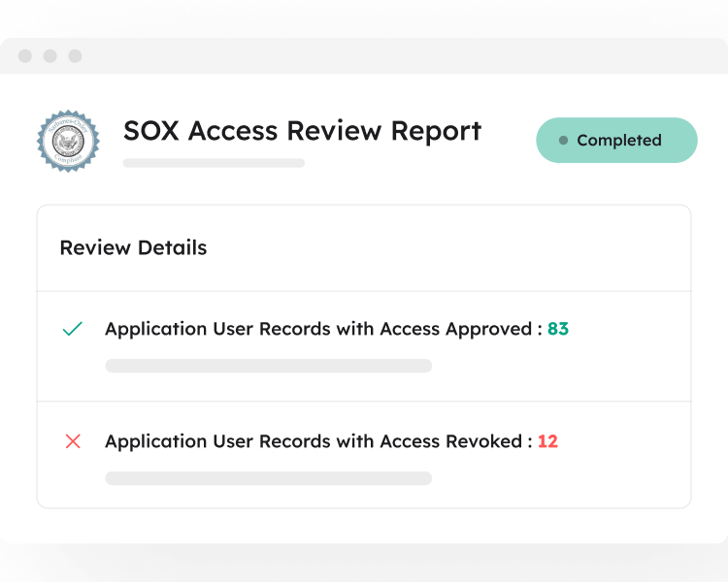The width and height of the screenshot is (728, 582).
Task: Click the red X icon for revoked records
Action: (73, 441)
